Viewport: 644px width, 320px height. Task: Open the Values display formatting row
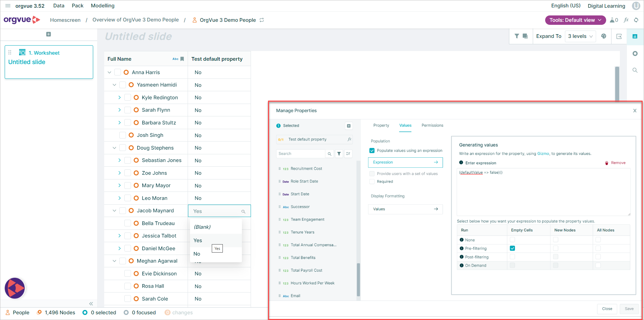tap(405, 209)
